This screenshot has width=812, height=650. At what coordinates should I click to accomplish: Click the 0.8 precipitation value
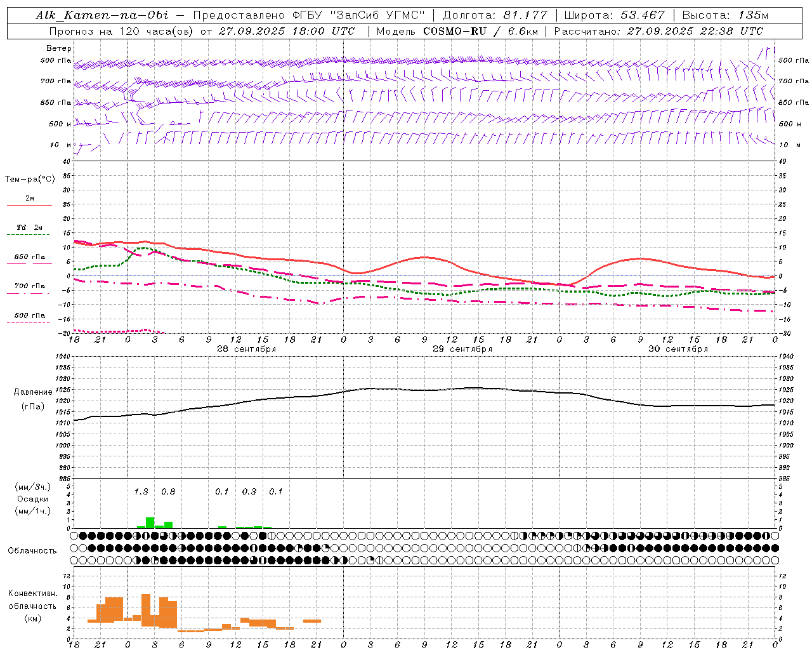point(168,491)
